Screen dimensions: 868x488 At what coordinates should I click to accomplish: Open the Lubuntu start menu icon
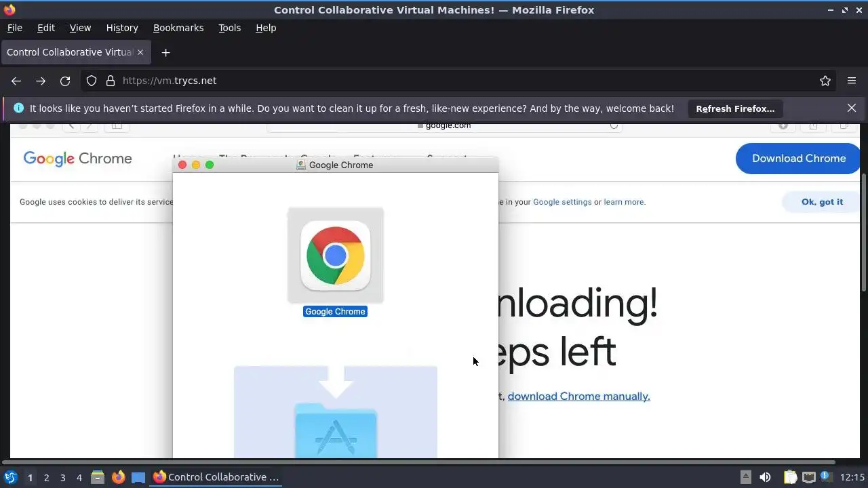pyautogui.click(x=10, y=477)
